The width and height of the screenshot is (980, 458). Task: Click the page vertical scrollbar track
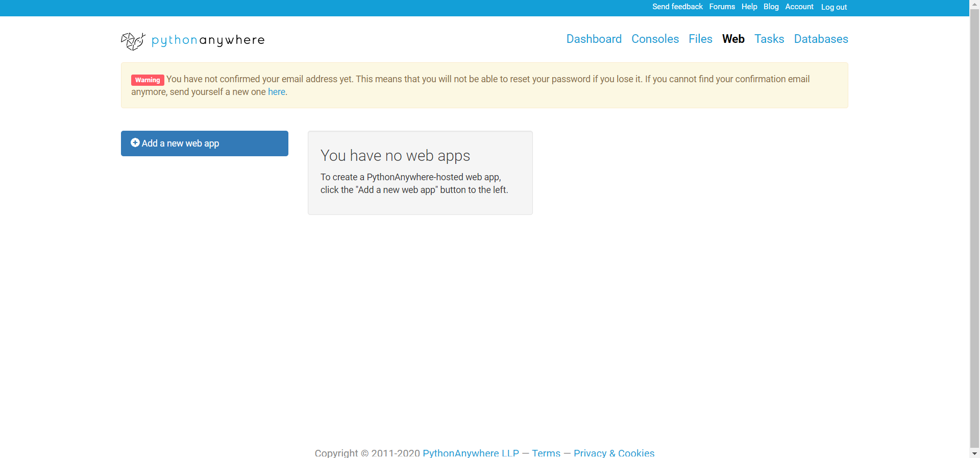click(x=974, y=230)
